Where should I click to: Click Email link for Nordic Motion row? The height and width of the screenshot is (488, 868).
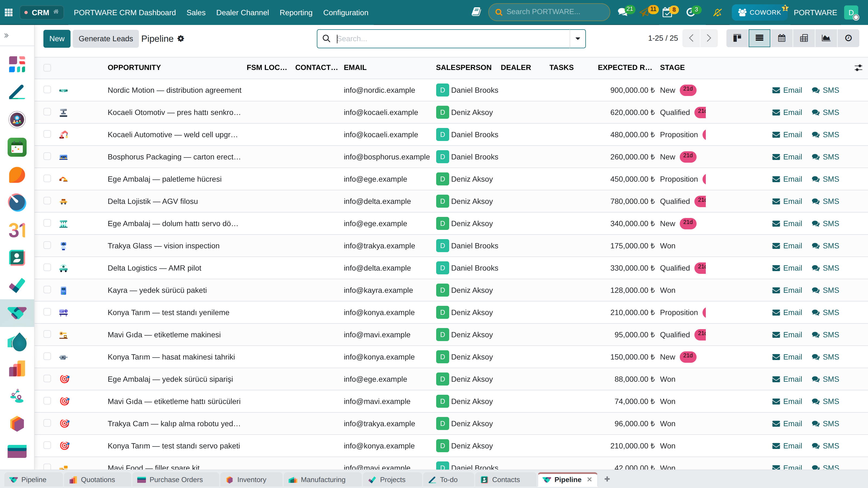click(x=787, y=90)
